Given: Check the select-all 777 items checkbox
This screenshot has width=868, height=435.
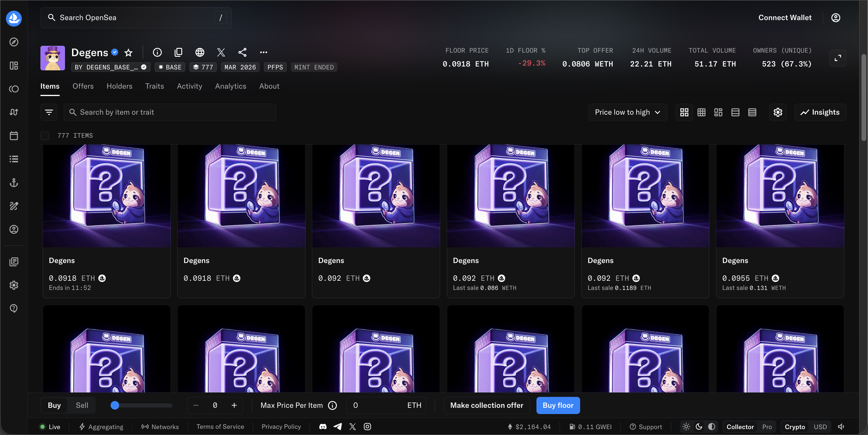Looking at the screenshot, I should pos(45,136).
